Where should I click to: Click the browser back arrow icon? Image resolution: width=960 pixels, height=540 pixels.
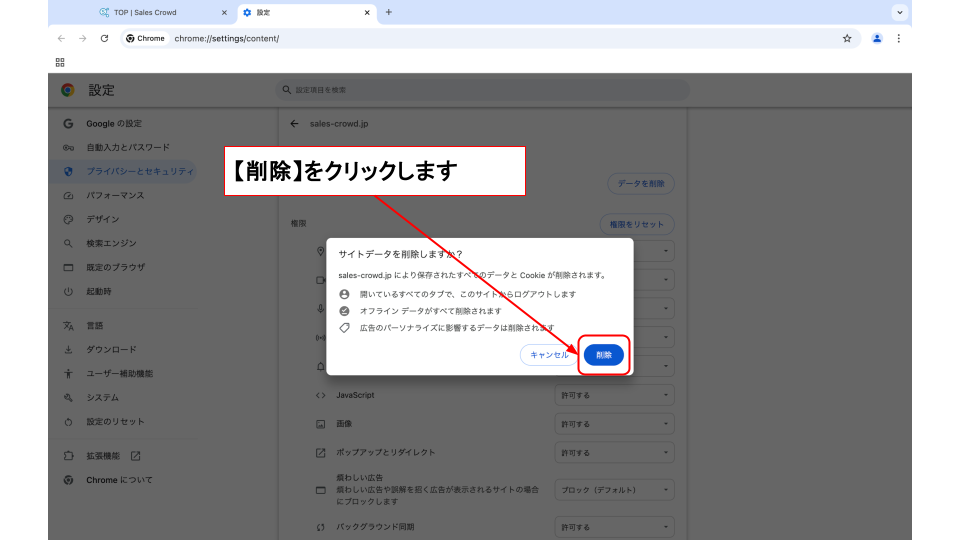62,38
